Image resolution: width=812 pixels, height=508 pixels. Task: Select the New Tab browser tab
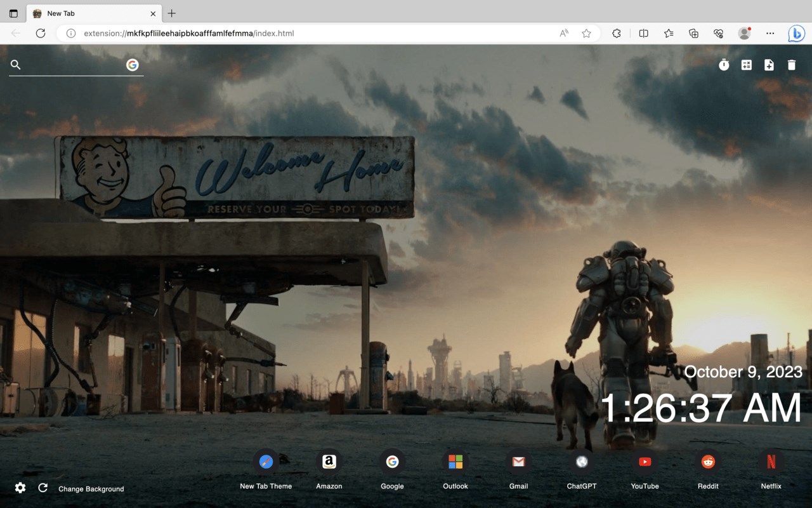click(x=95, y=13)
